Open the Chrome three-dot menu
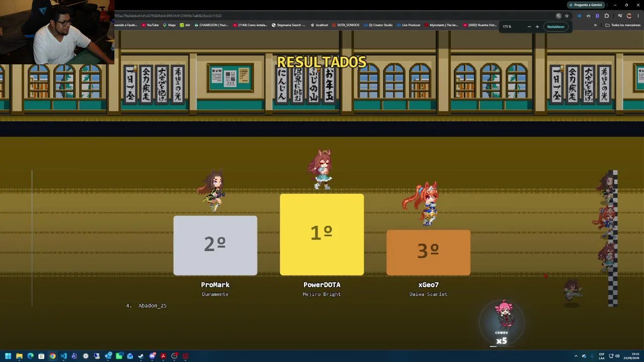 pos(638,16)
